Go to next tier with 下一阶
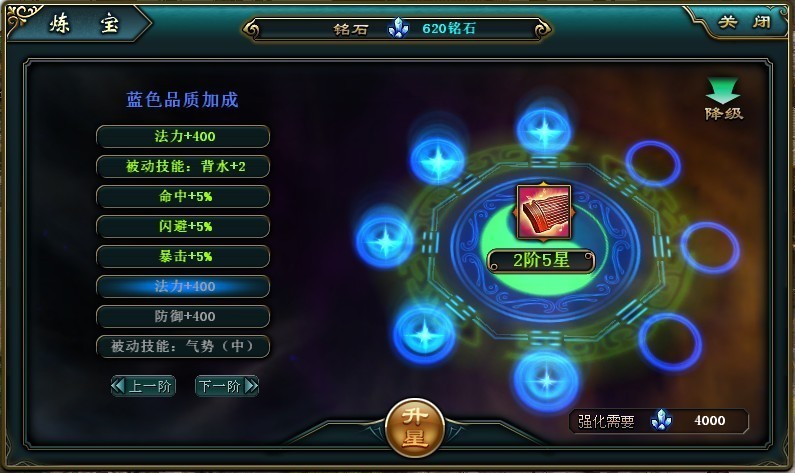This screenshot has width=795, height=473. (x=227, y=386)
